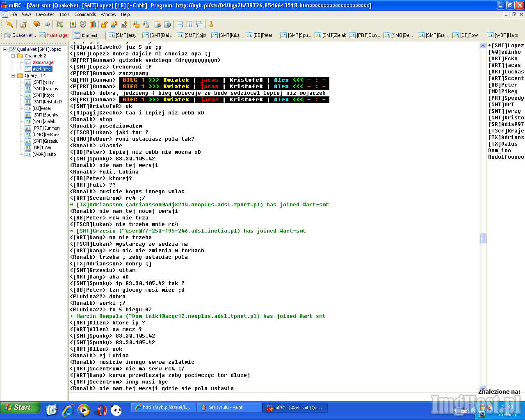Open the Colors toolbar icon
Viewport: 525px width, 420px height.
93,24
